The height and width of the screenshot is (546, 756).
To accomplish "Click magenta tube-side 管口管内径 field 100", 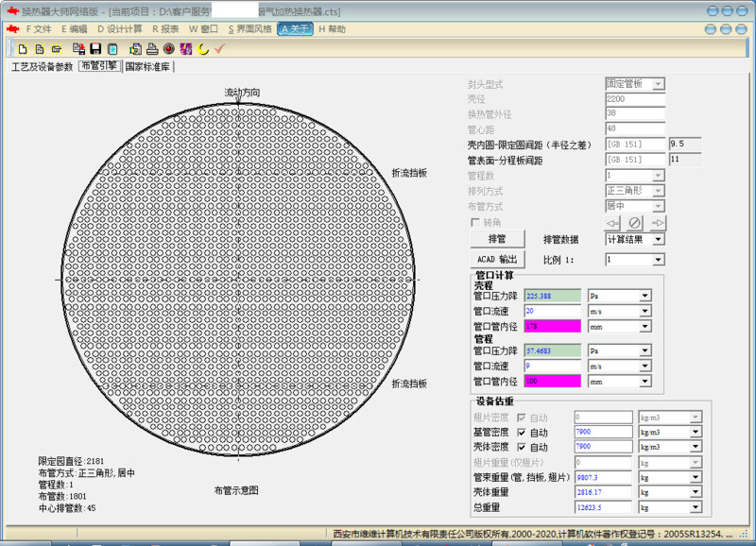I will click(553, 382).
